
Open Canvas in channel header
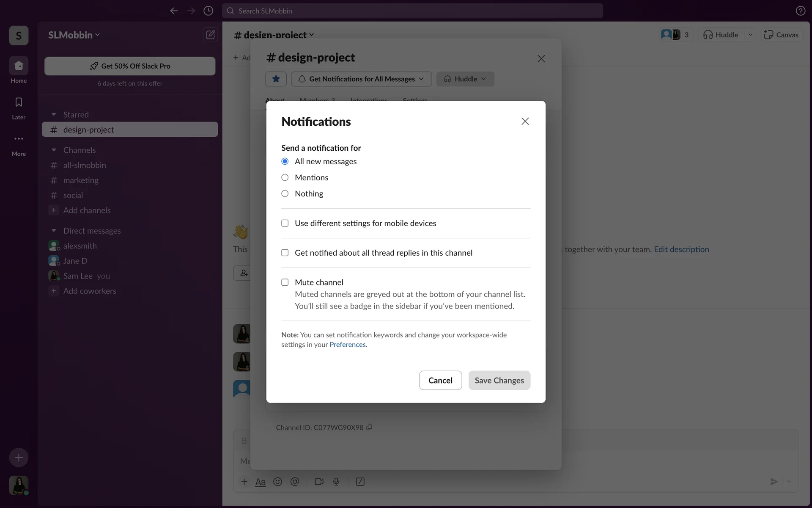[781, 35]
